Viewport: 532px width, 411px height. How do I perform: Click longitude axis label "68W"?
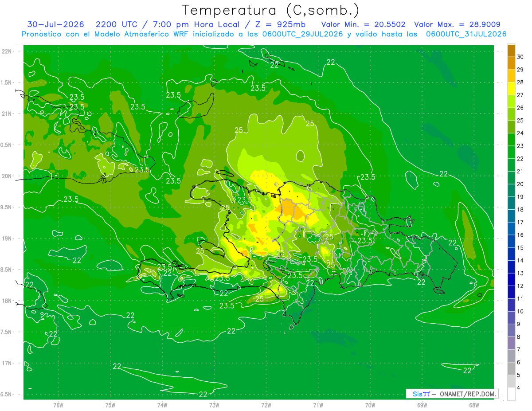[x=474, y=405]
